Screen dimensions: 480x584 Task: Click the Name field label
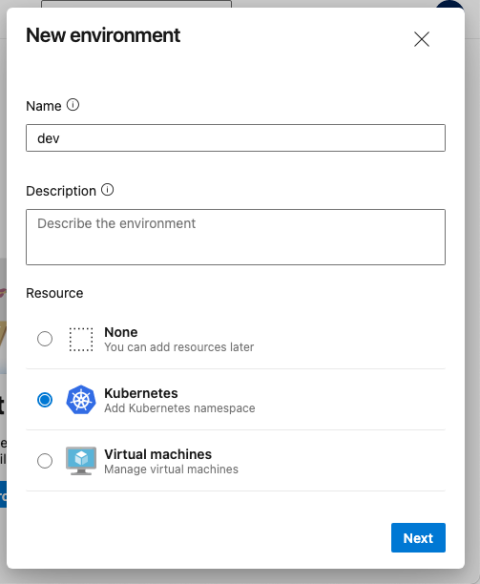(44, 106)
